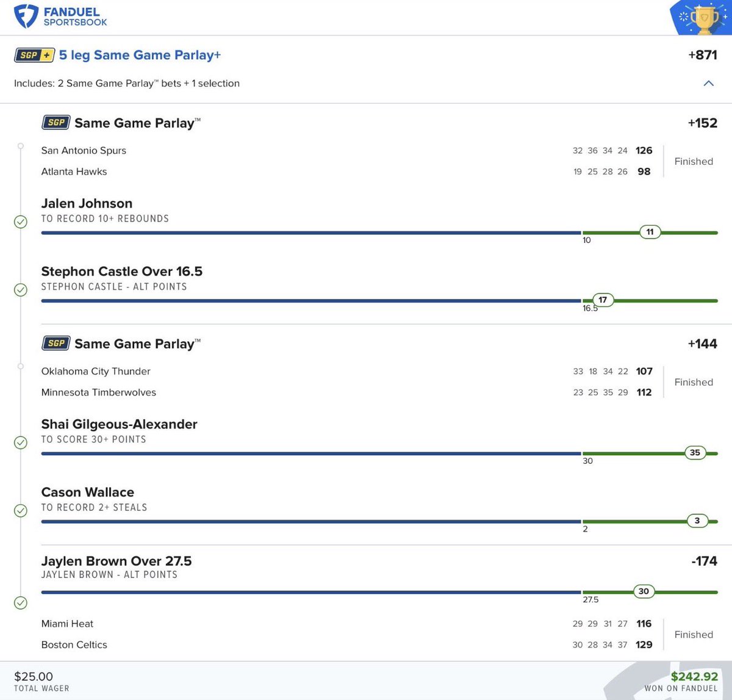732x700 pixels.
Task: Collapse the parlay details chevron
Action: [709, 83]
